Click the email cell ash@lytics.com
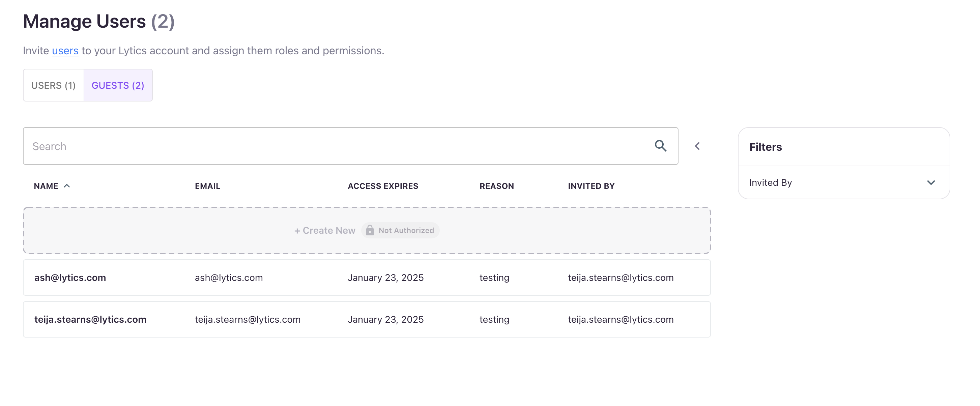Image resolution: width=980 pixels, height=406 pixels. point(229,278)
